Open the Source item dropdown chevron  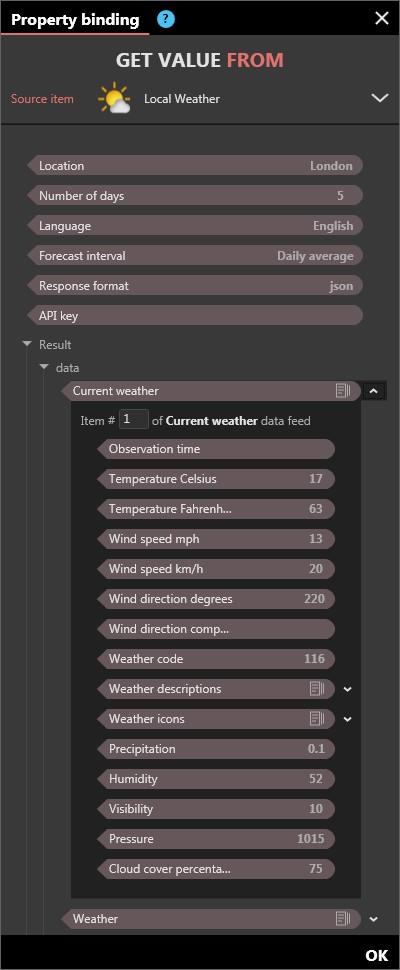[x=380, y=98]
